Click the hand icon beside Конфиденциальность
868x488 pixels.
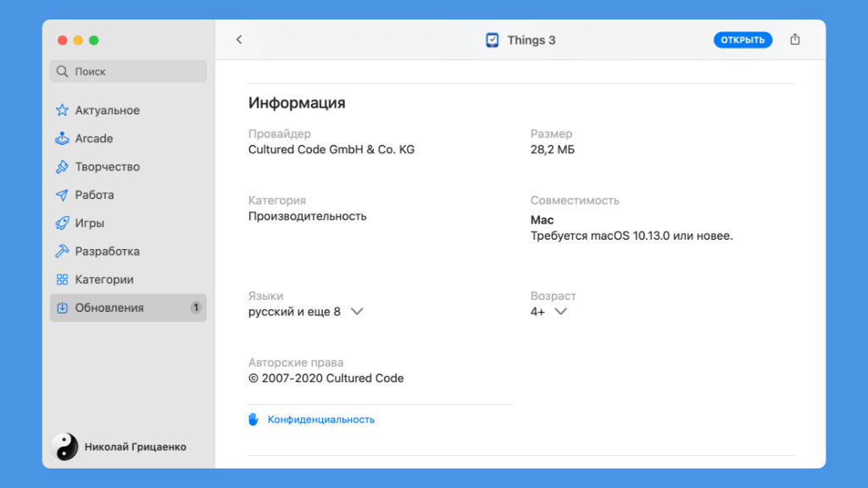tap(253, 419)
